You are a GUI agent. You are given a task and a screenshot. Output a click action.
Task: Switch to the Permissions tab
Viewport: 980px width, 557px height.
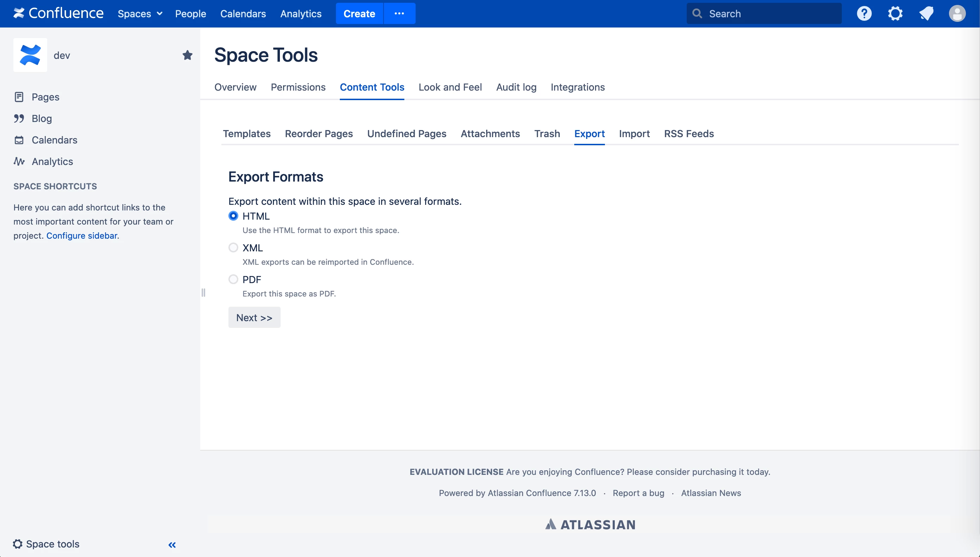[298, 87]
